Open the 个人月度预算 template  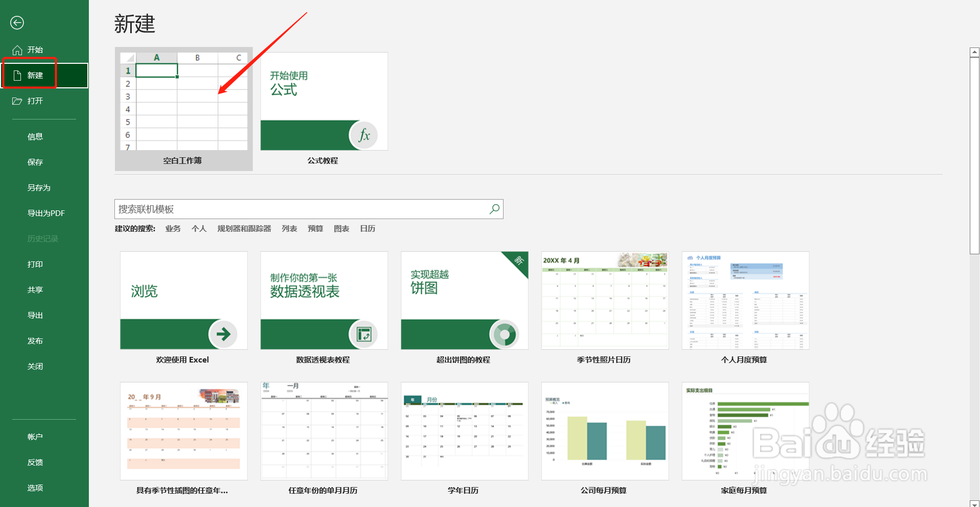(745, 308)
